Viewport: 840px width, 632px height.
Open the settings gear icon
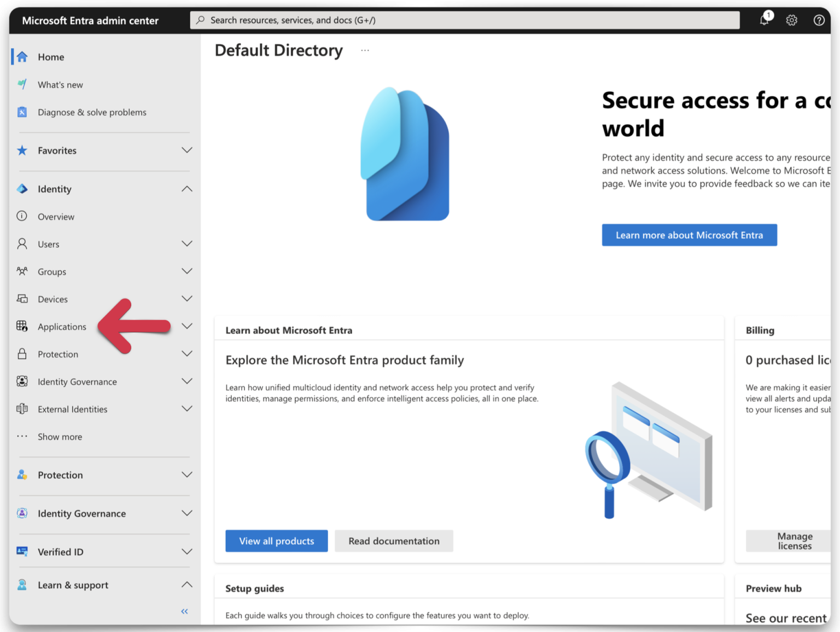pyautogui.click(x=791, y=20)
